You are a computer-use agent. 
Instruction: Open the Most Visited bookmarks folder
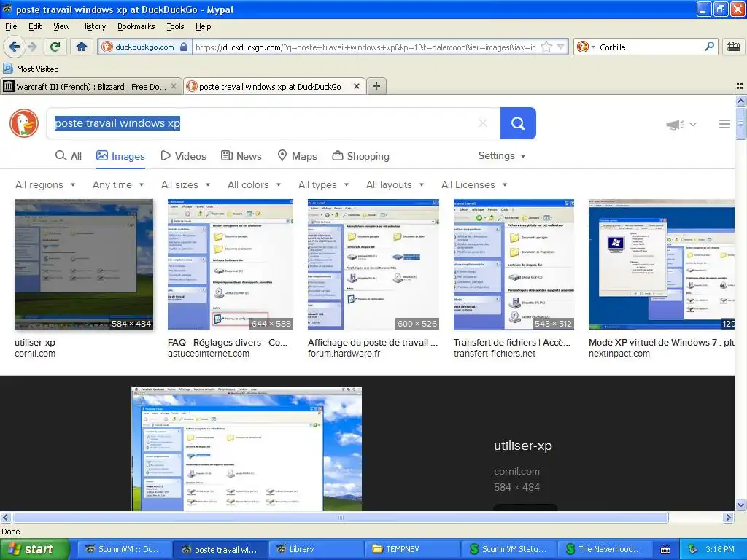(x=31, y=69)
